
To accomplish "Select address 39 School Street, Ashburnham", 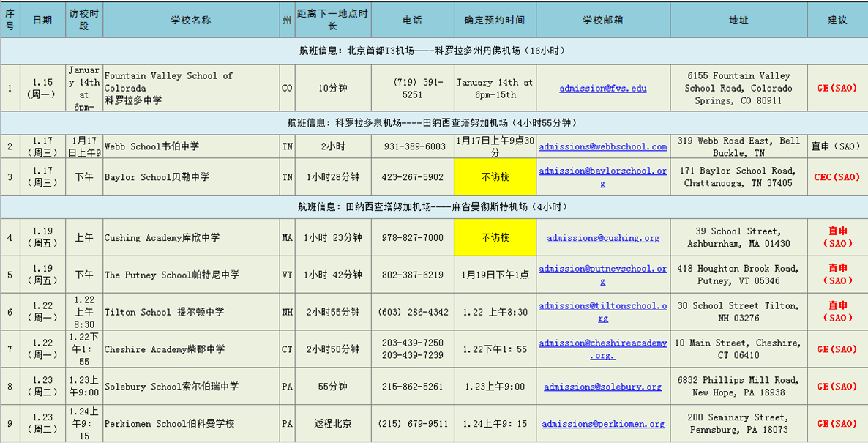I will 738,237.
